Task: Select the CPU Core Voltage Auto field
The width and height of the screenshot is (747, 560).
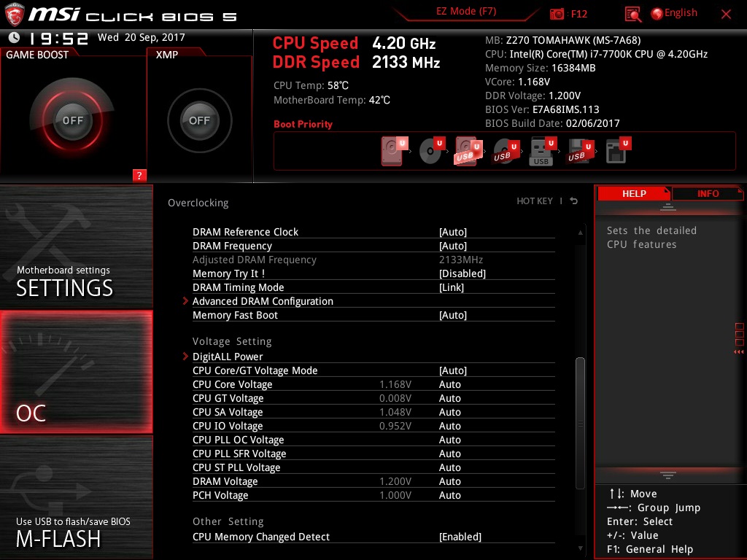Action: [450, 384]
